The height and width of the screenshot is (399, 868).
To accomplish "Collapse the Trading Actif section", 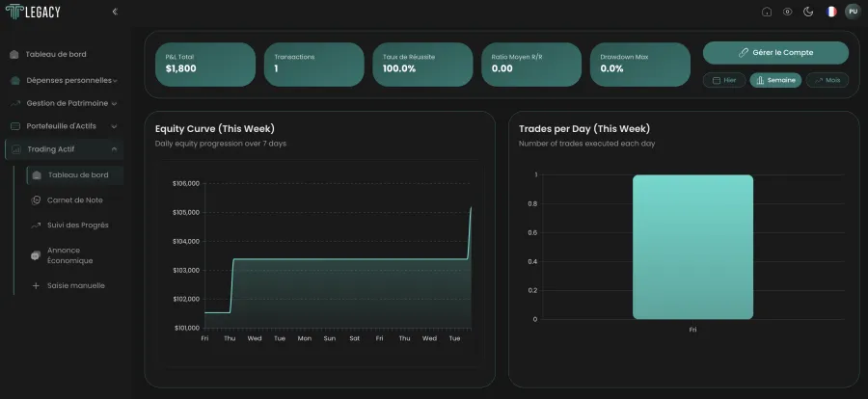I will tap(64, 149).
